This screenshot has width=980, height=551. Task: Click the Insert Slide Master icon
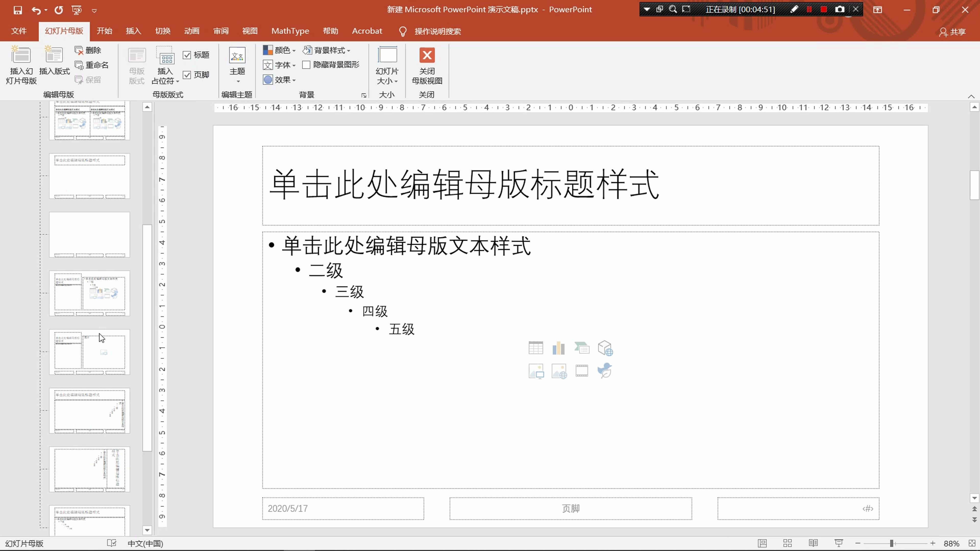pyautogui.click(x=21, y=56)
